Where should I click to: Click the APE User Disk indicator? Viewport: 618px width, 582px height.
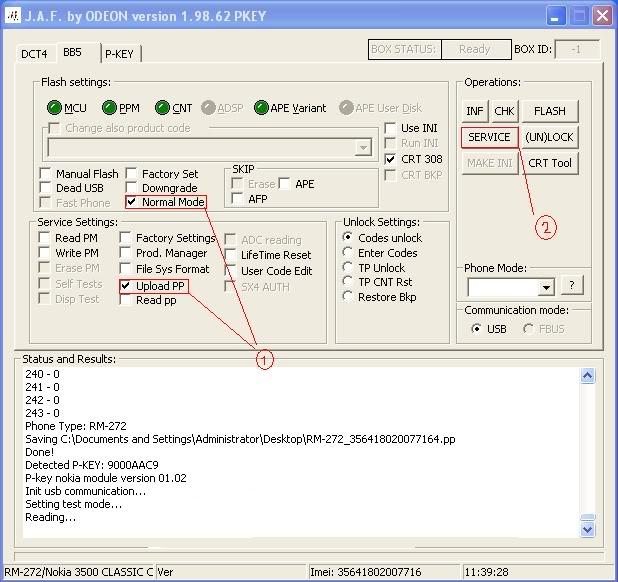tap(346, 108)
